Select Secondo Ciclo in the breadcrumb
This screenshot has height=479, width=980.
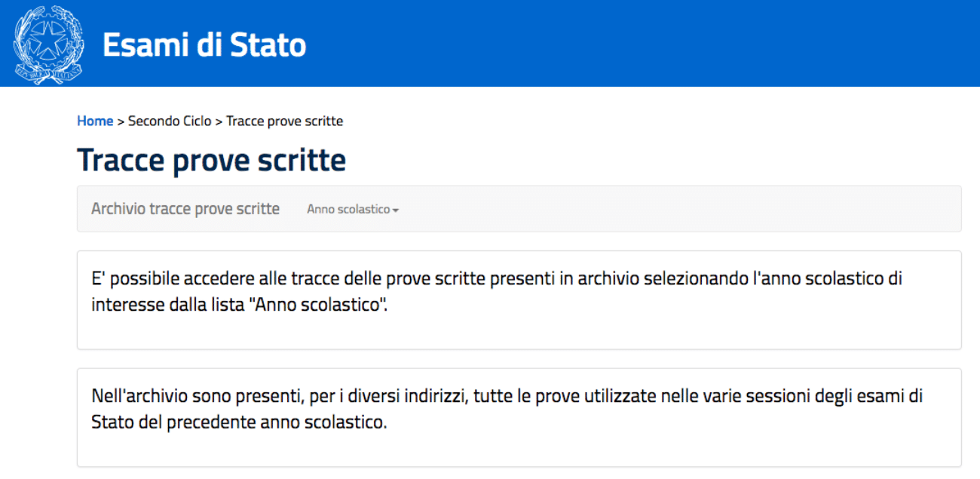(x=170, y=121)
